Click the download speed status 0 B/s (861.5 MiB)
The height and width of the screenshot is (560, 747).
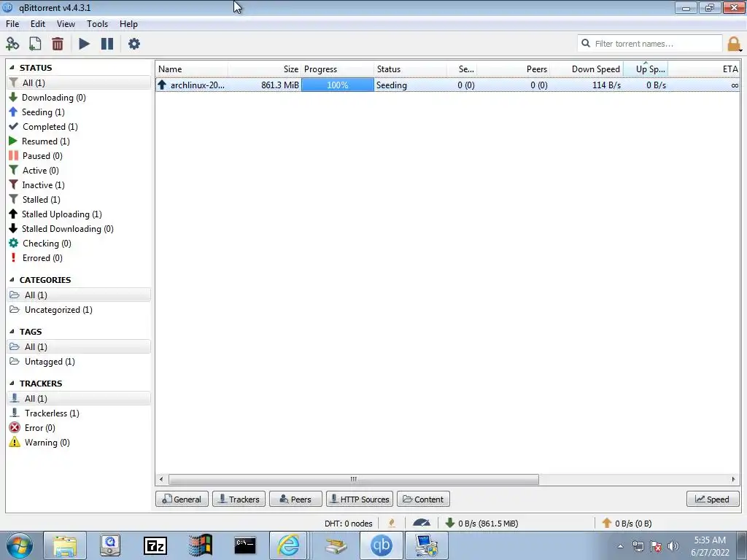[x=481, y=524]
